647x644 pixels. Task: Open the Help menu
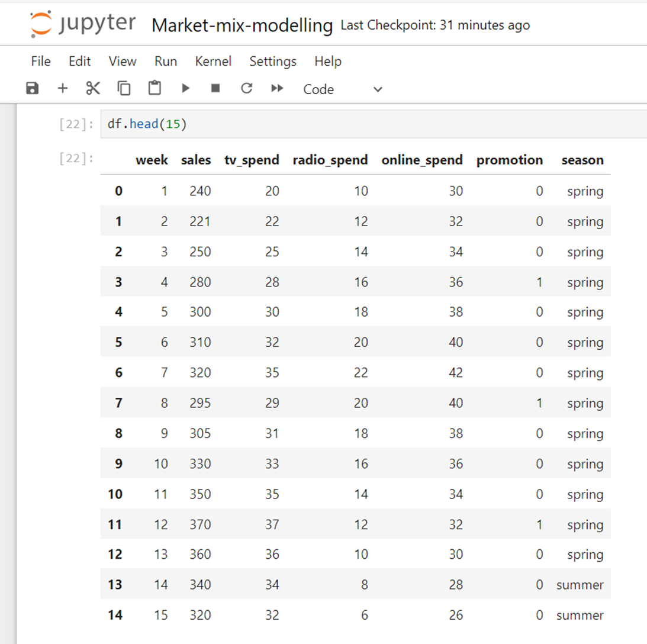(328, 61)
